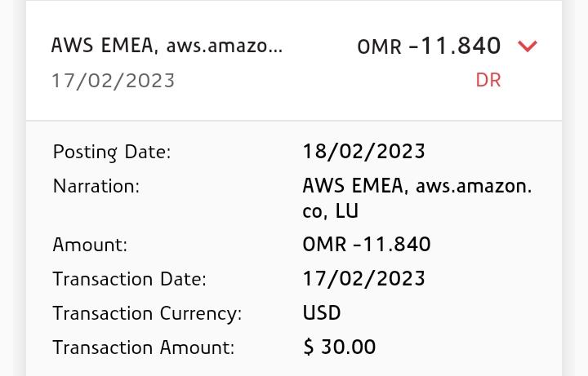This screenshot has height=376, width=588.
Task: Select the $ 30.00 transaction amount
Action: pyautogui.click(x=339, y=347)
